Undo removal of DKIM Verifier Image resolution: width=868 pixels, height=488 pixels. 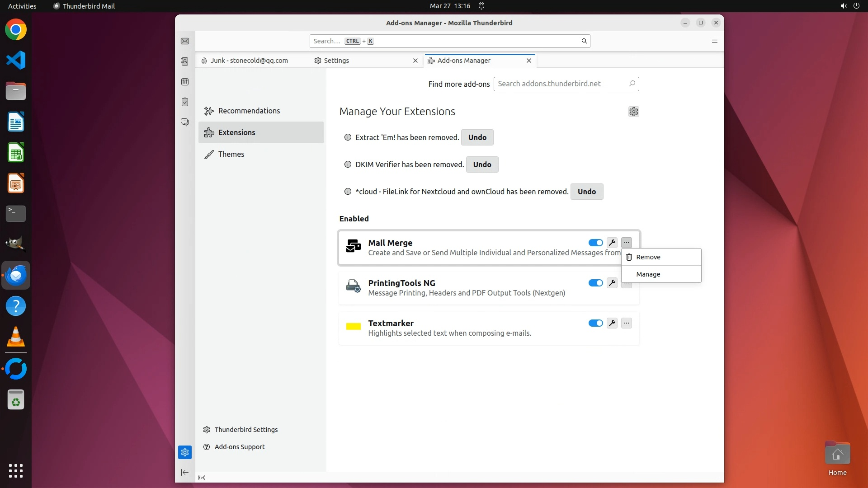point(482,164)
